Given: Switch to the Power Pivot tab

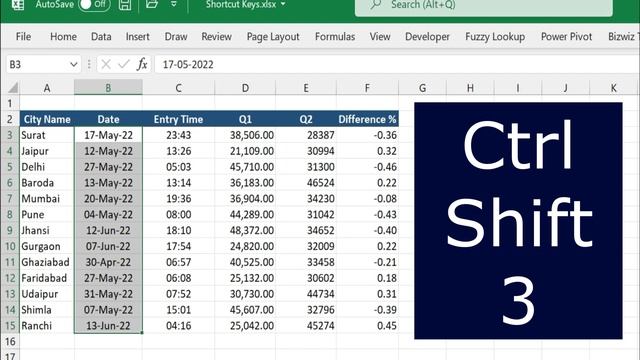Looking at the screenshot, I should pos(567,37).
